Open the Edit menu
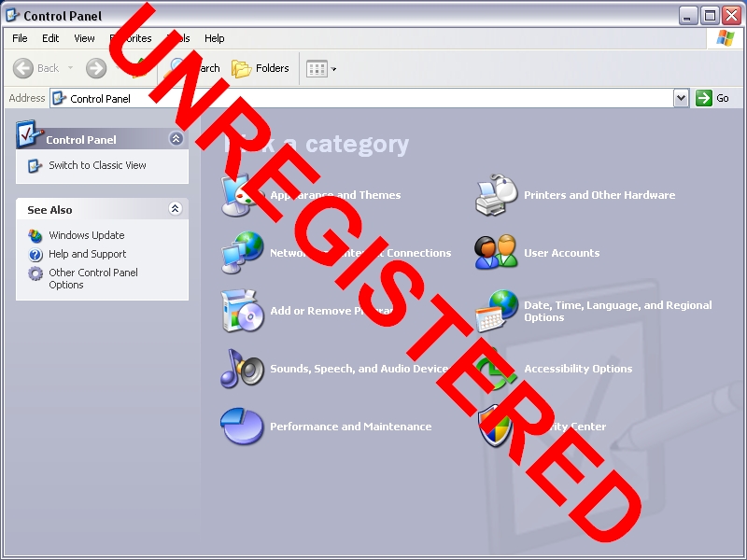The height and width of the screenshot is (560, 747). point(50,38)
